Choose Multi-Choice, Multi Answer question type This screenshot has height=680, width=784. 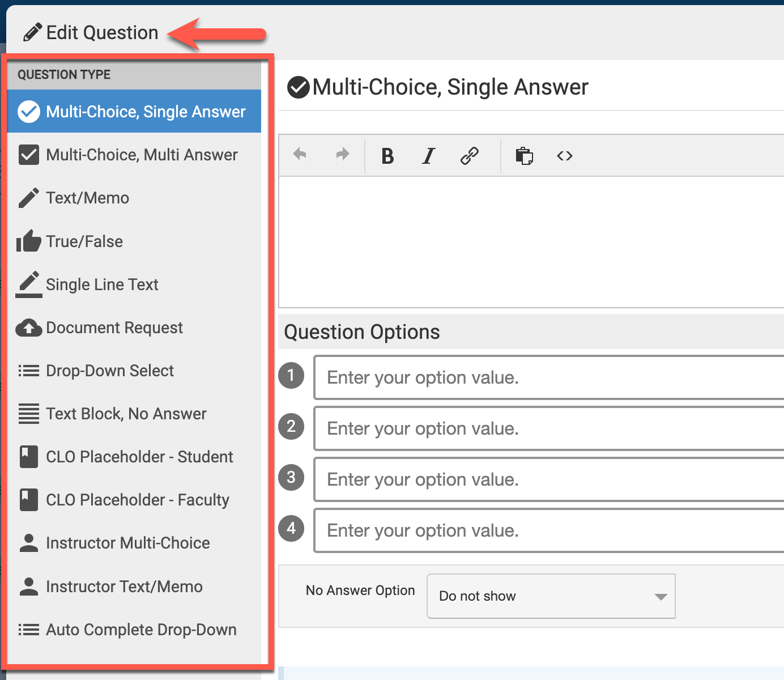141,155
